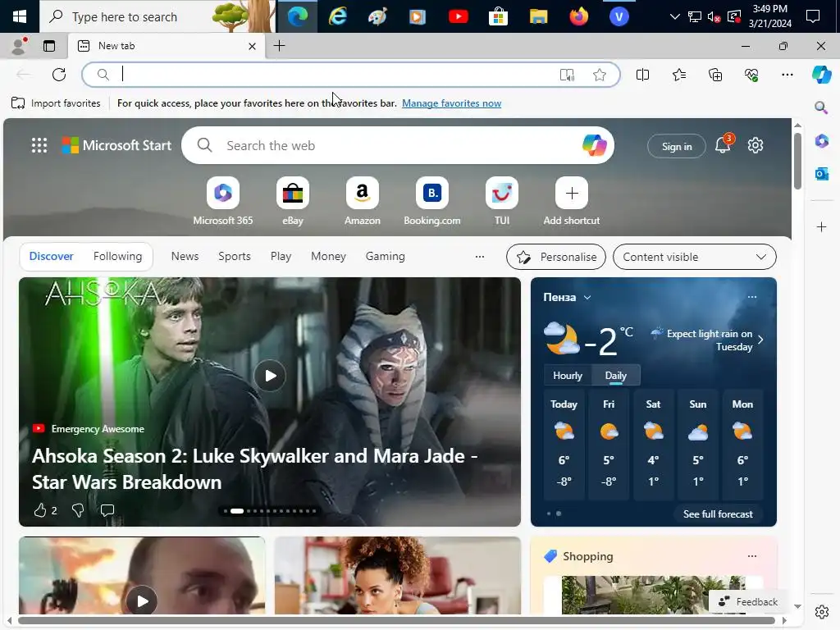Open the Settings and more menu
Screen dimensions: 840x630
point(787,75)
